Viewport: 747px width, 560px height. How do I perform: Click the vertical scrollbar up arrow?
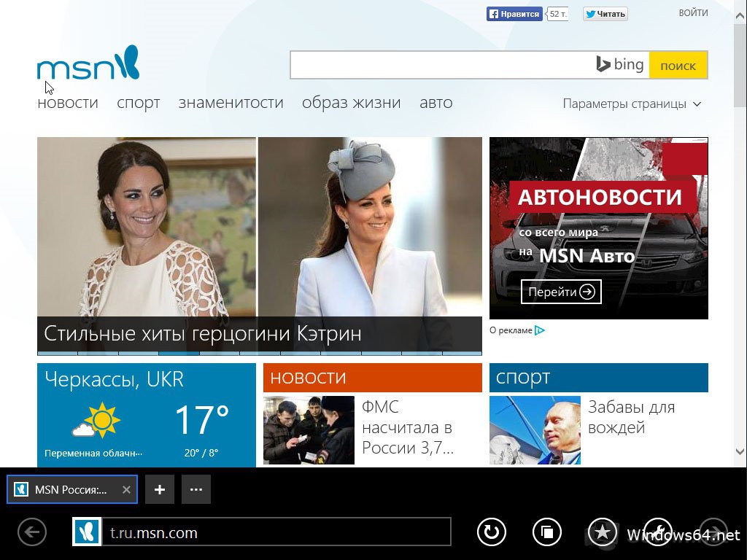pyautogui.click(x=740, y=16)
